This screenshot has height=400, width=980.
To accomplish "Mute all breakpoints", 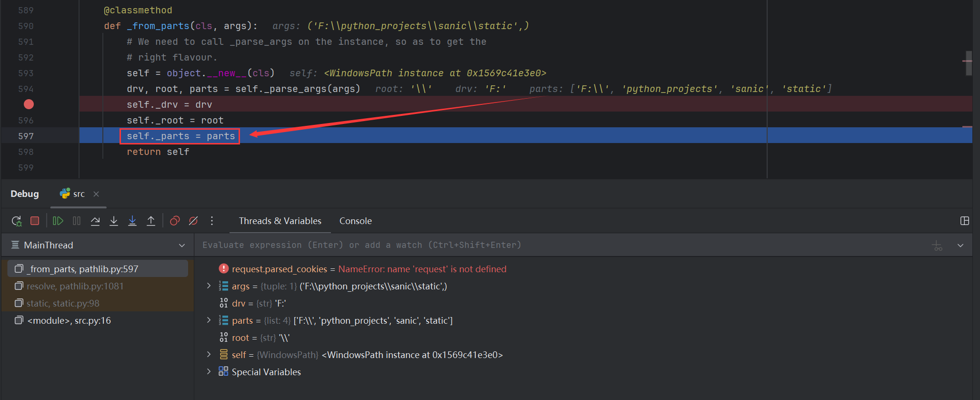I will (x=193, y=221).
